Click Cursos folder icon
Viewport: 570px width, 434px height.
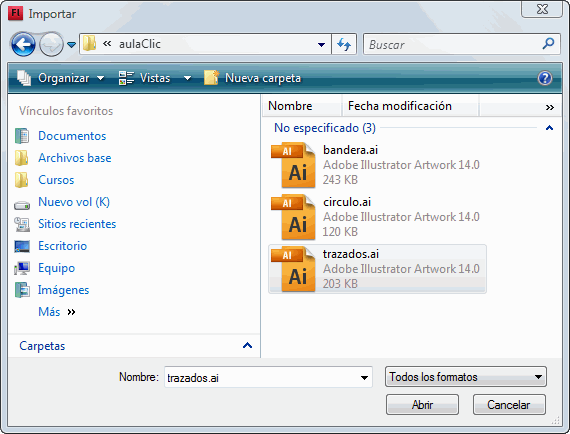coord(22,180)
